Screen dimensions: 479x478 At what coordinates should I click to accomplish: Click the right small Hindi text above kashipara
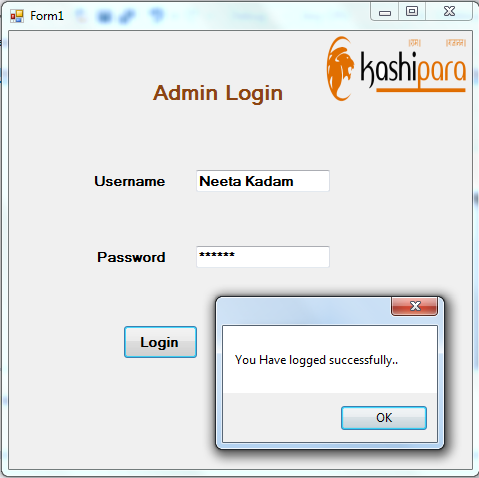coord(456,43)
